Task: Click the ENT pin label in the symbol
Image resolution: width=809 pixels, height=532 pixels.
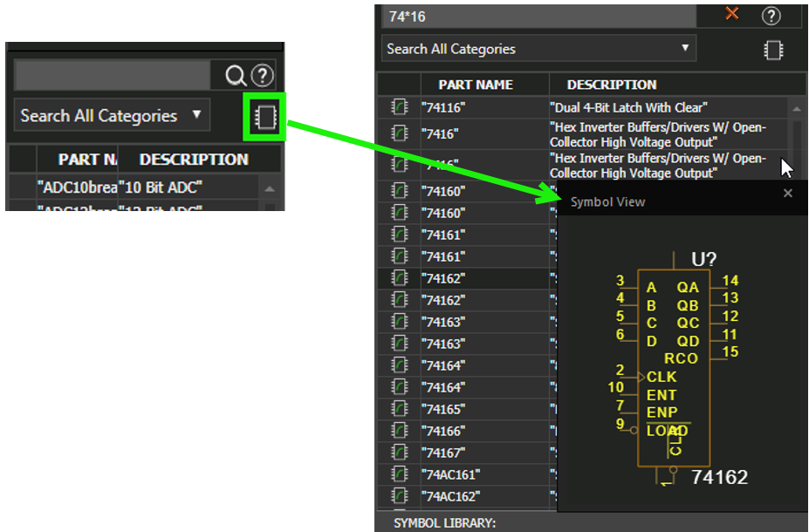Action: 662,395
